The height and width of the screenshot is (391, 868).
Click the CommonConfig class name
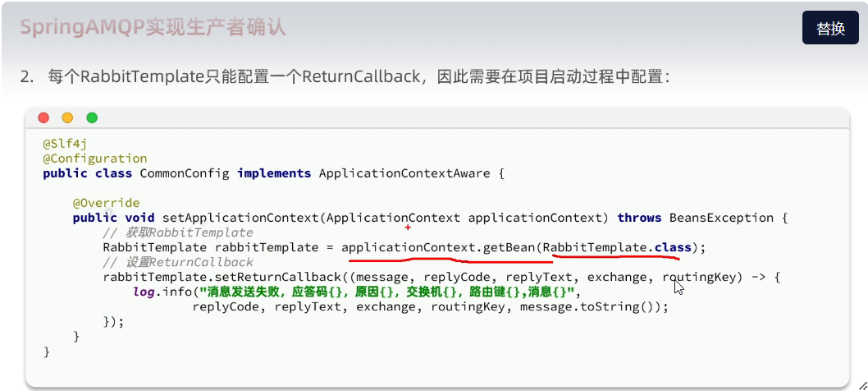click(x=185, y=173)
